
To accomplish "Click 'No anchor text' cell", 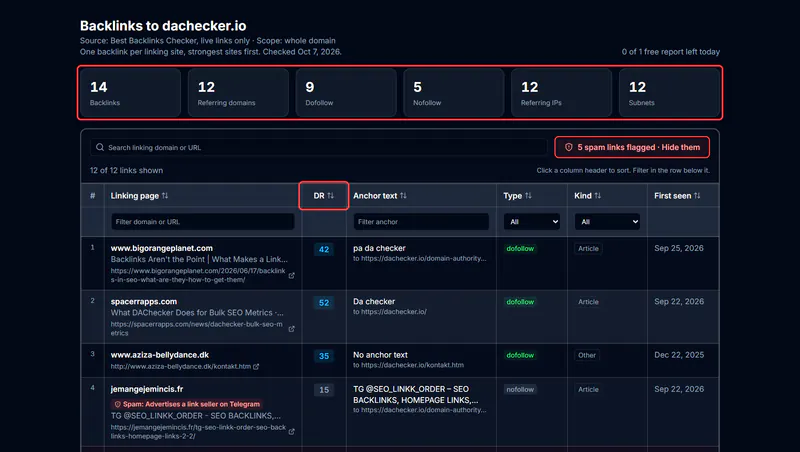I will coord(380,355).
